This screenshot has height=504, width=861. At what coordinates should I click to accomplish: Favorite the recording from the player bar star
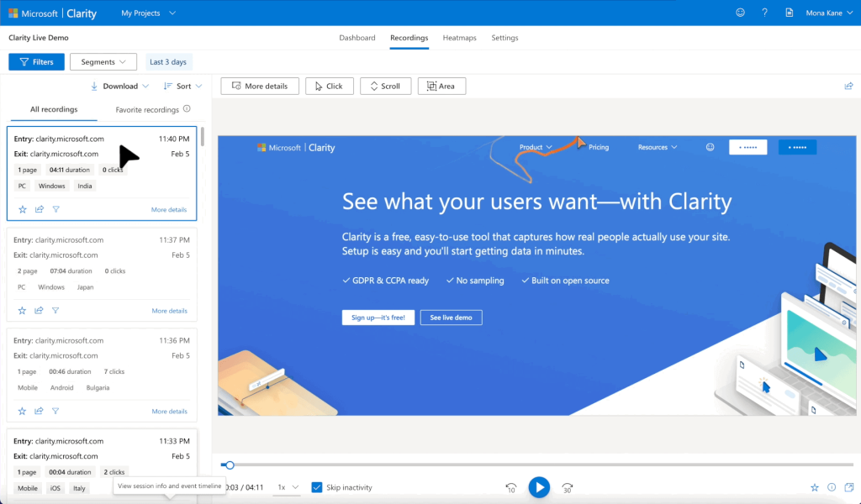click(814, 487)
